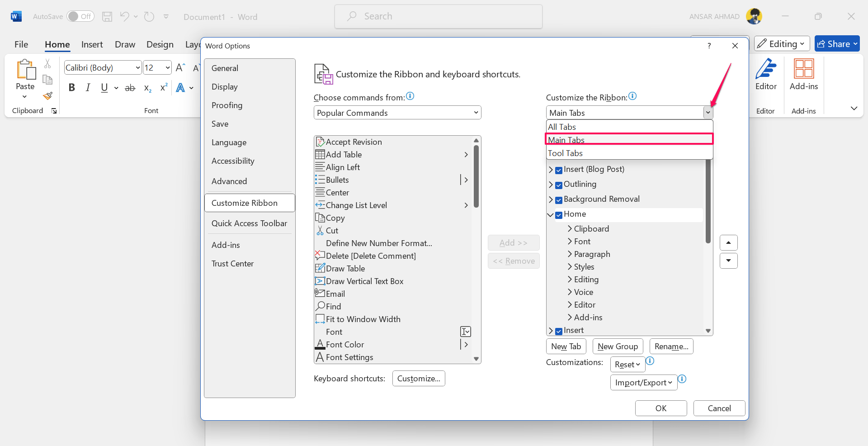
Task: Click the commands list scrollbar thumb
Action: pos(476,176)
